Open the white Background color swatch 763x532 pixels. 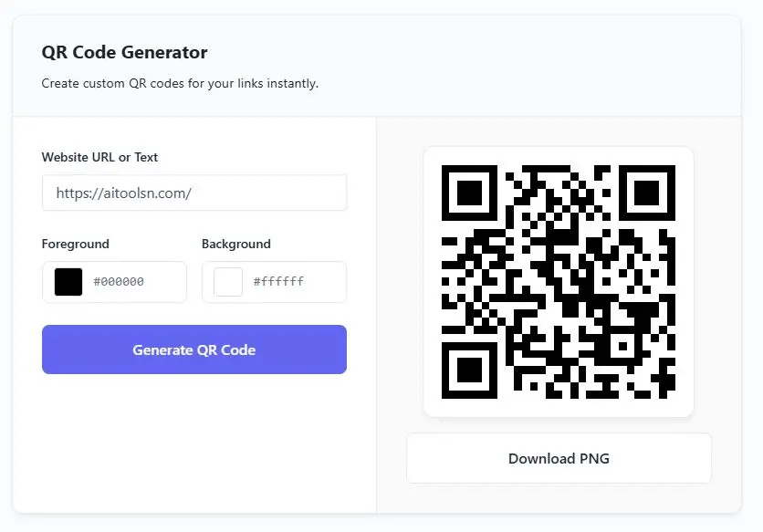tap(228, 282)
